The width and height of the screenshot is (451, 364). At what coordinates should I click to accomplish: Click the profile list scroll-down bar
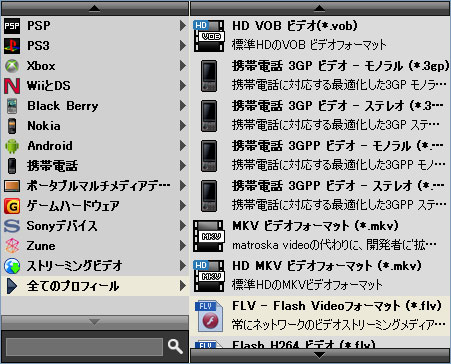320,355
